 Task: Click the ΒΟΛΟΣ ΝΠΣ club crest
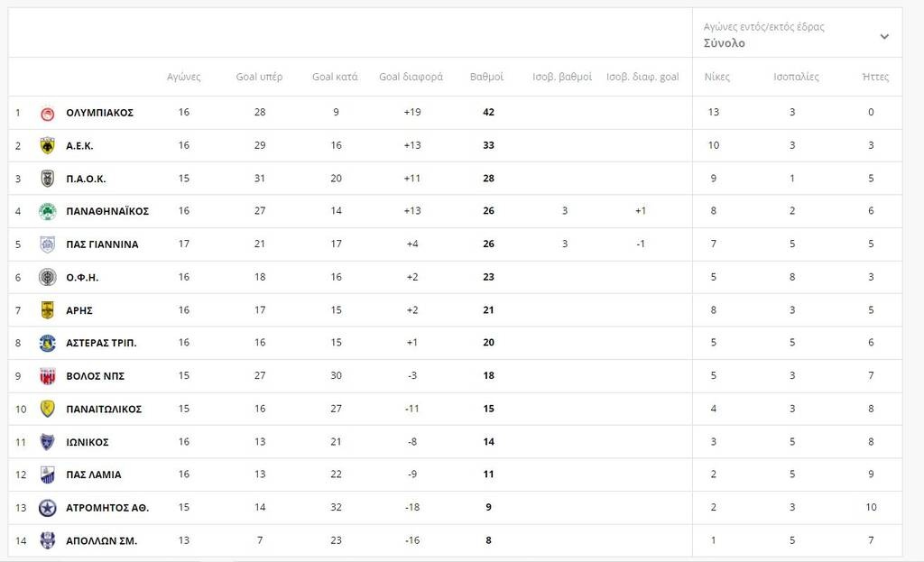pos(47,376)
